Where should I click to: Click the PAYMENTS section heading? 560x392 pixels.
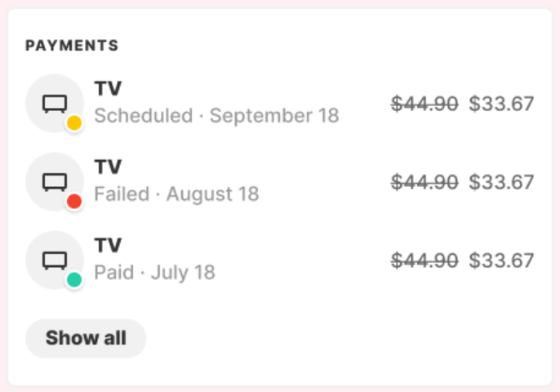click(72, 46)
